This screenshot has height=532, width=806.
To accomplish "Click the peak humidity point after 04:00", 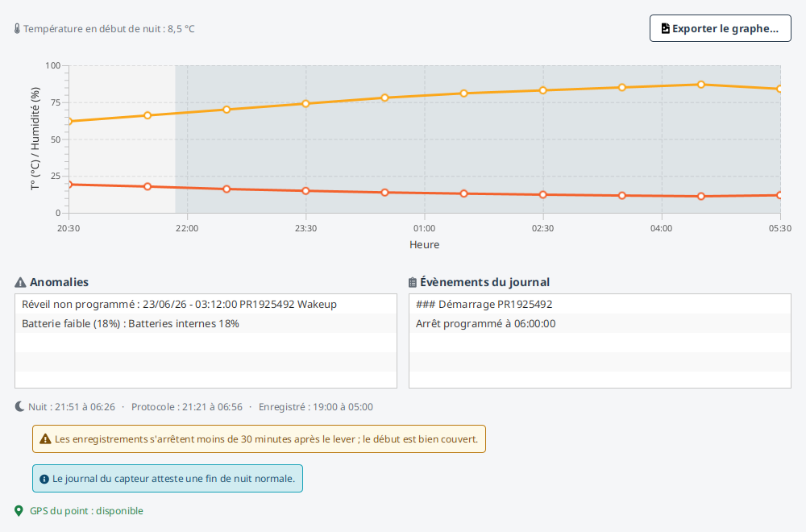I will coord(700,85).
